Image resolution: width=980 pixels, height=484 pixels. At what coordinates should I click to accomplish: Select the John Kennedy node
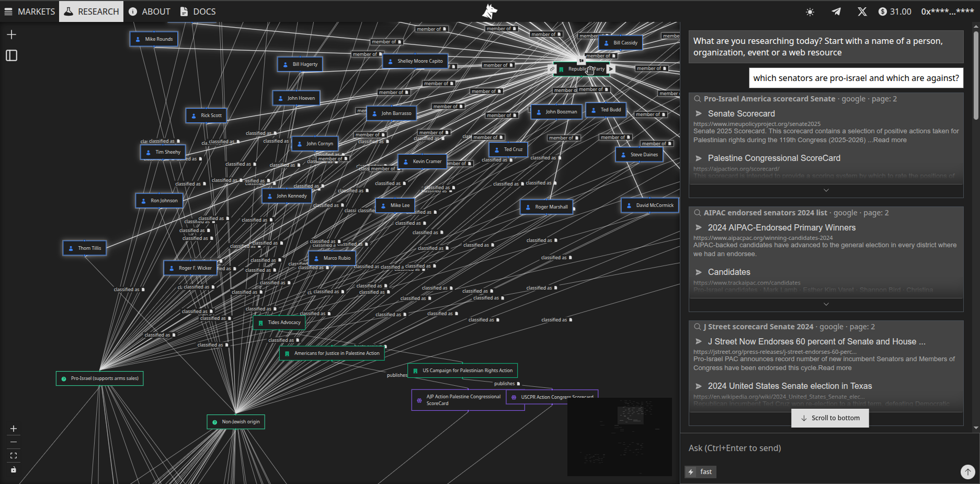[x=287, y=196]
